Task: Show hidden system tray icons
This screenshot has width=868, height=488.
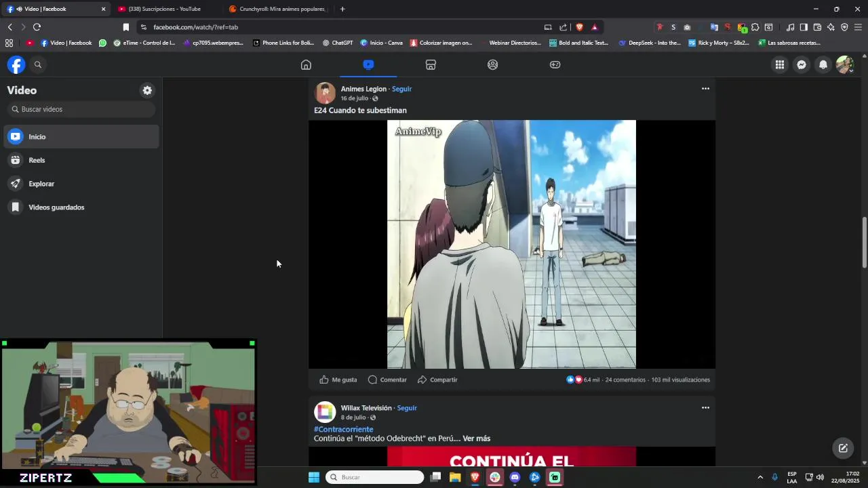Action: point(759,477)
